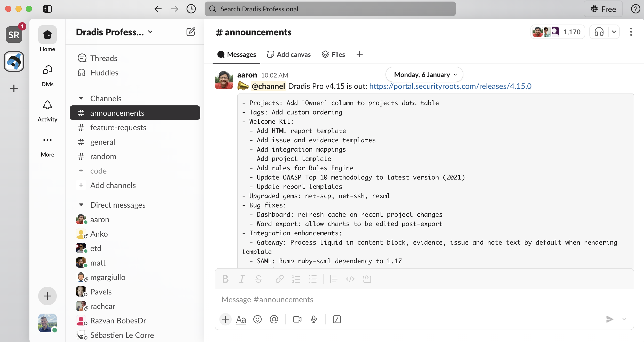
Task: Toggle Strikethrough text formatting
Action: click(x=259, y=279)
